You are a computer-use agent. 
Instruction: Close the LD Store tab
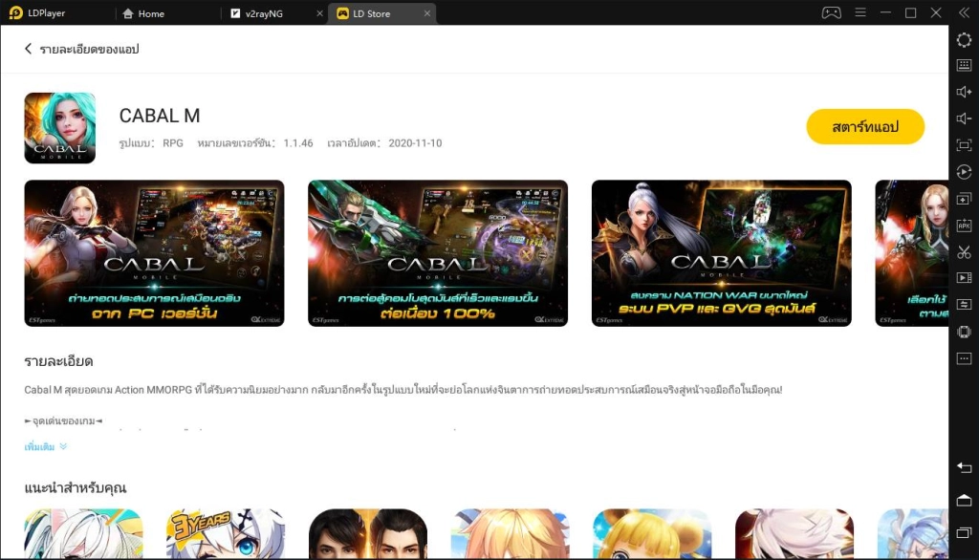point(427,13)
